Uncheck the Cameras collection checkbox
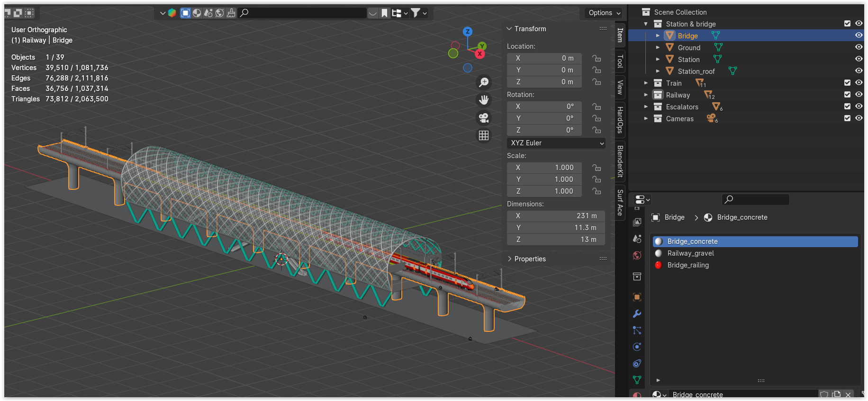The image size is (868, 401). click(847, 118)
